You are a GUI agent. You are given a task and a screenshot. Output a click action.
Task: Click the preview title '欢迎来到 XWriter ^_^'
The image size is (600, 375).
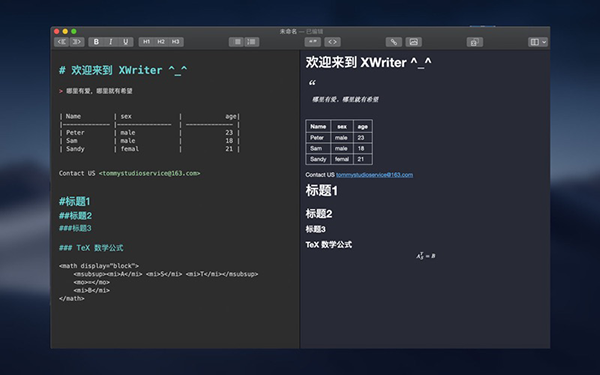tap(368, 62)
